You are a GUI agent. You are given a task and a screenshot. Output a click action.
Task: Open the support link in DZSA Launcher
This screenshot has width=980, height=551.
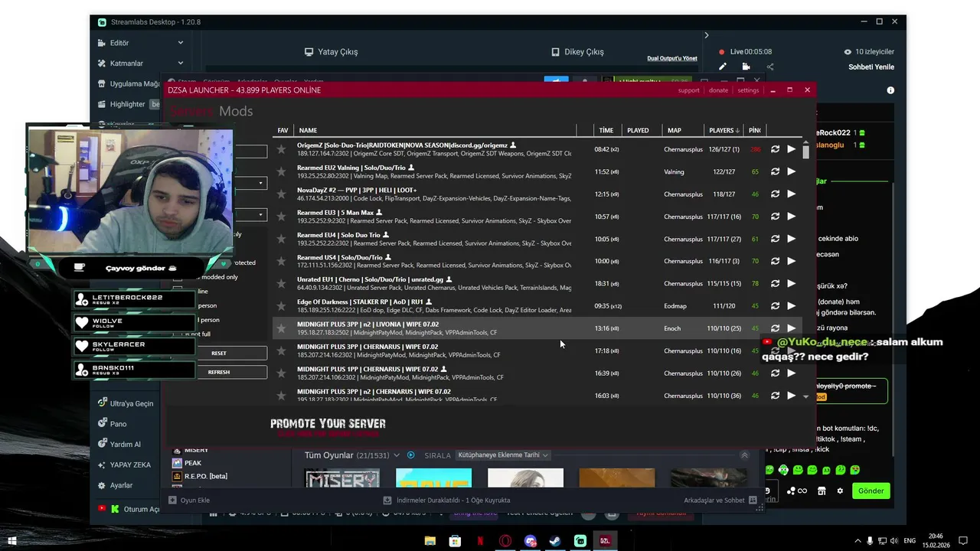pos(688,90)
